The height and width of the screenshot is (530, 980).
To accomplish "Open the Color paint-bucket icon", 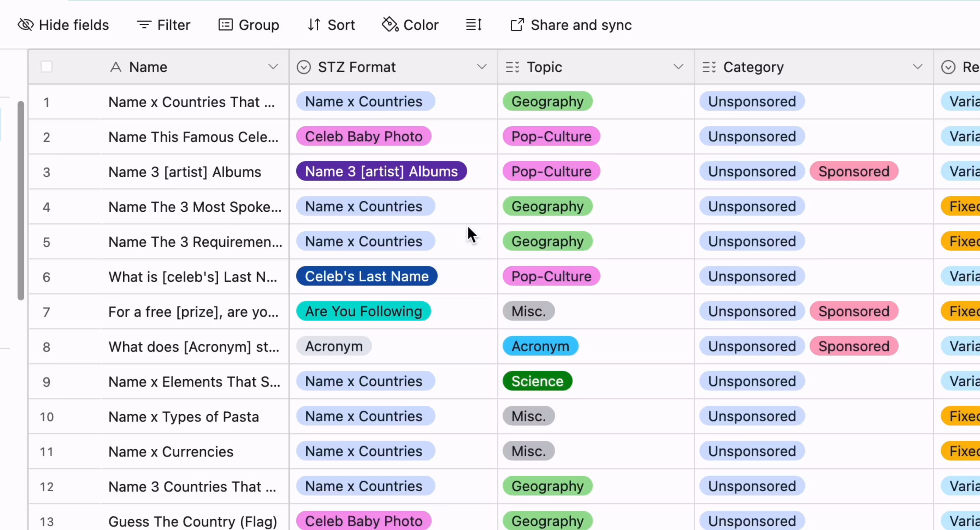I will [x=390, y=24].
